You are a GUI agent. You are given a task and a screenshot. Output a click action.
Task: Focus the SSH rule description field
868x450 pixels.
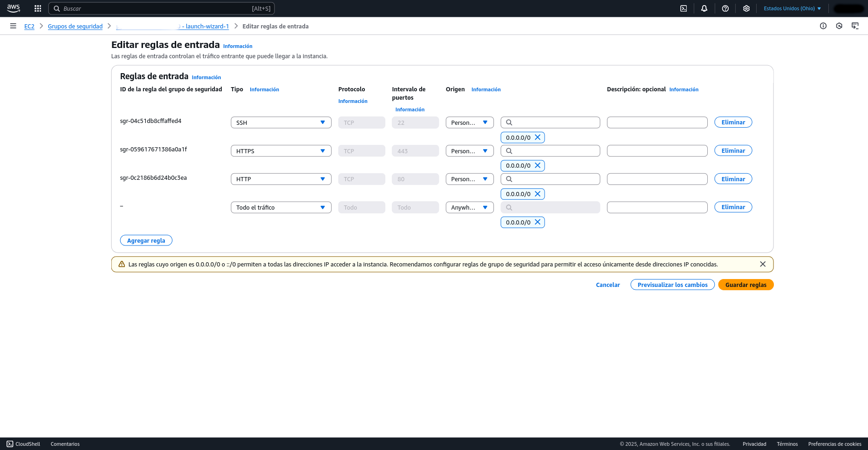click(657, 123)
